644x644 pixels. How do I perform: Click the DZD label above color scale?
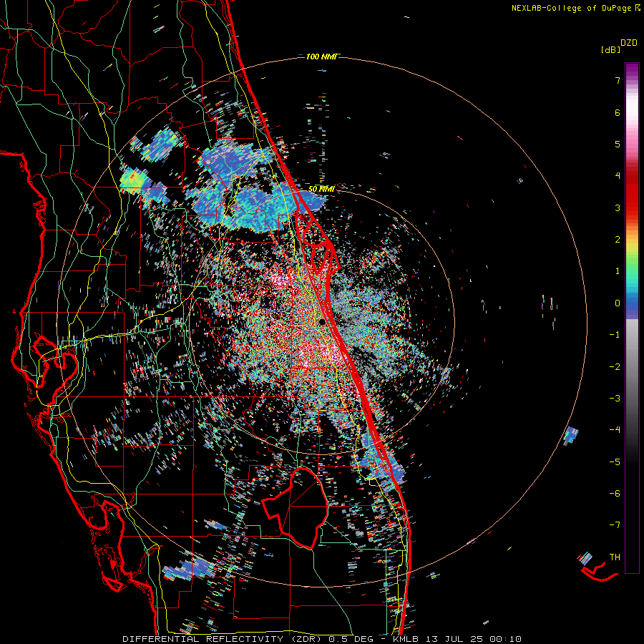coord(629,43)
